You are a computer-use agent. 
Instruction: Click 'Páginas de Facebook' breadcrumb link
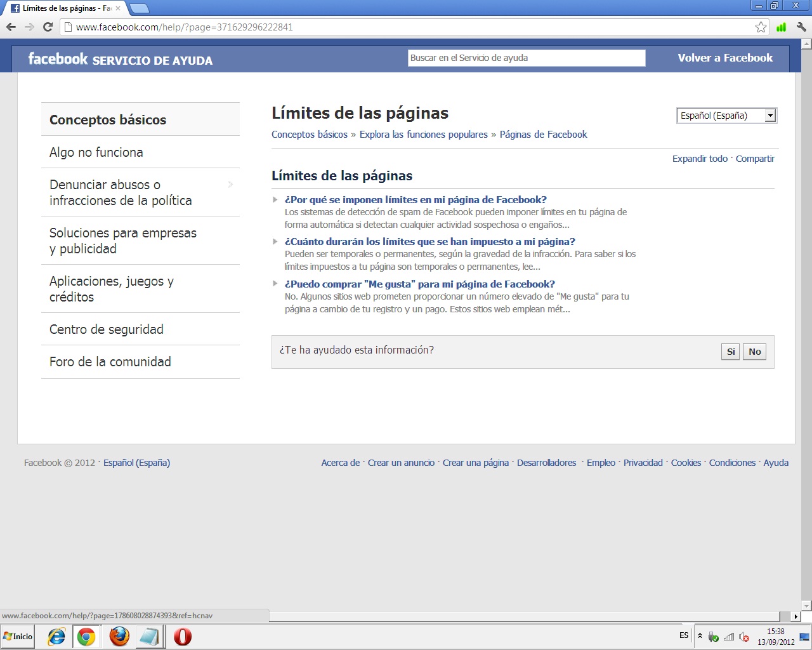[x=543, y=135]
